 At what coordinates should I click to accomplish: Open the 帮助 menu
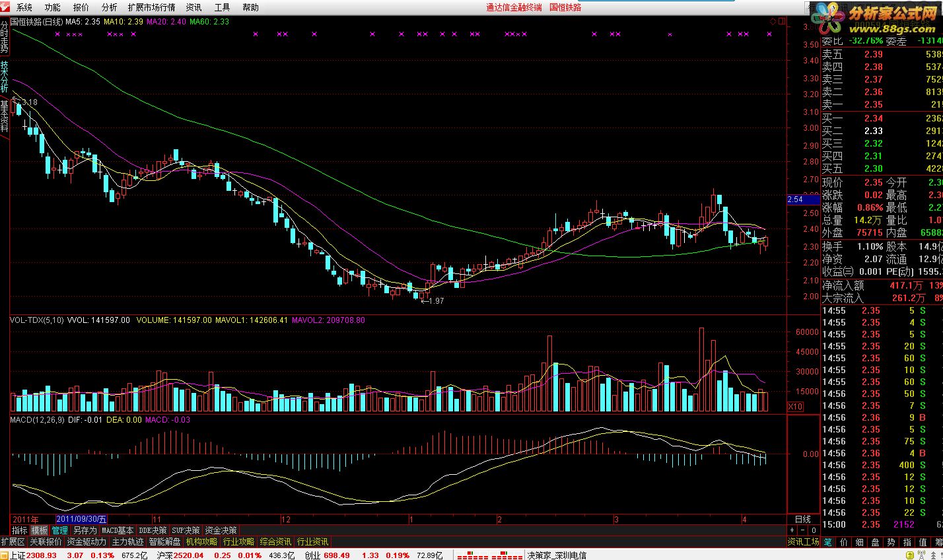[250, 7]
